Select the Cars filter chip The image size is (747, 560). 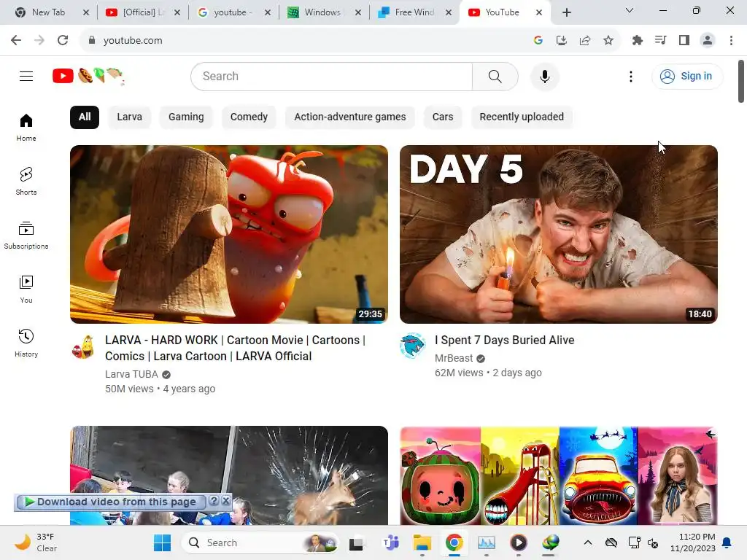443,117
